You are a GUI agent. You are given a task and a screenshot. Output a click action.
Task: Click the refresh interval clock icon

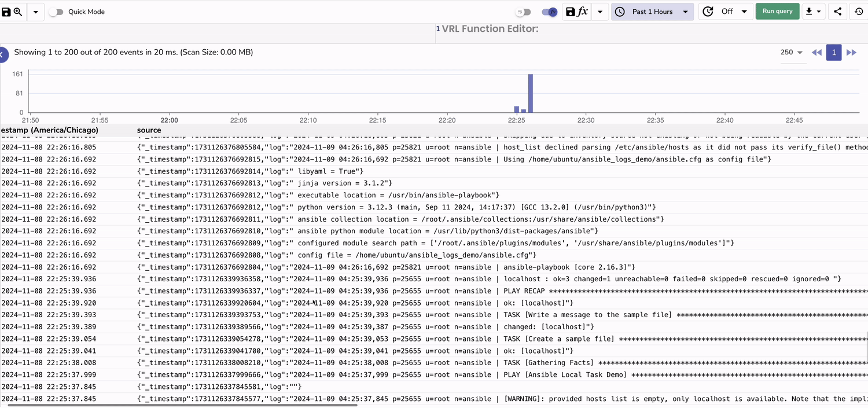(x=707, y=11)
